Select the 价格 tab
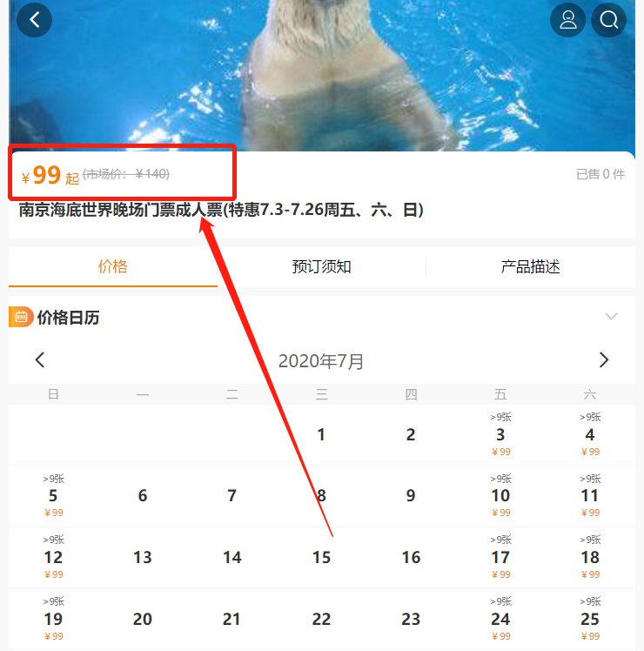 click(112, 266)
